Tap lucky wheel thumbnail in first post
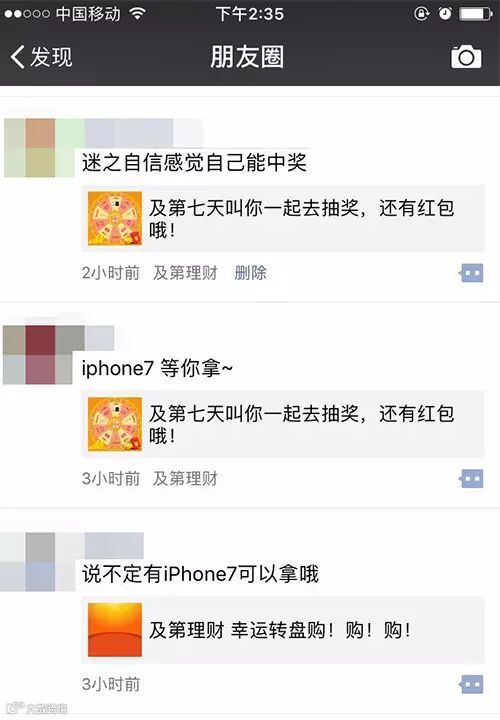500x720 pixels. (x=115, y=219)
